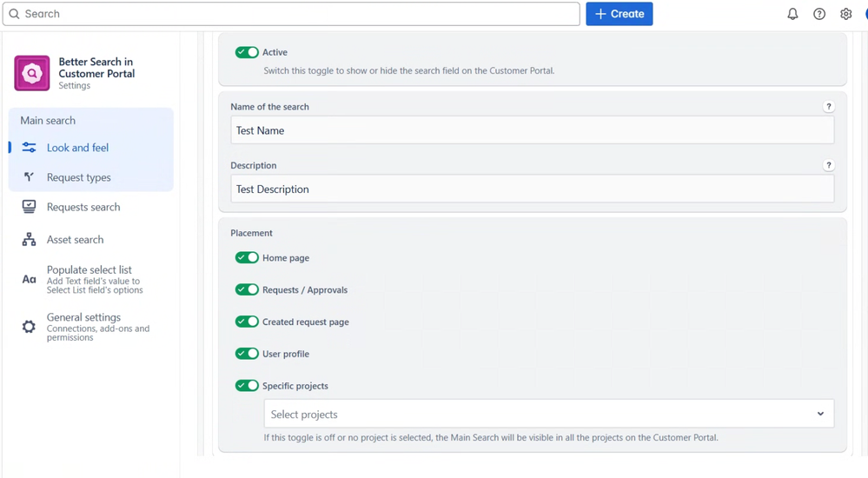Switch off the User profile toggle
The height and width of the screenshot is (478, 868).
247,354
